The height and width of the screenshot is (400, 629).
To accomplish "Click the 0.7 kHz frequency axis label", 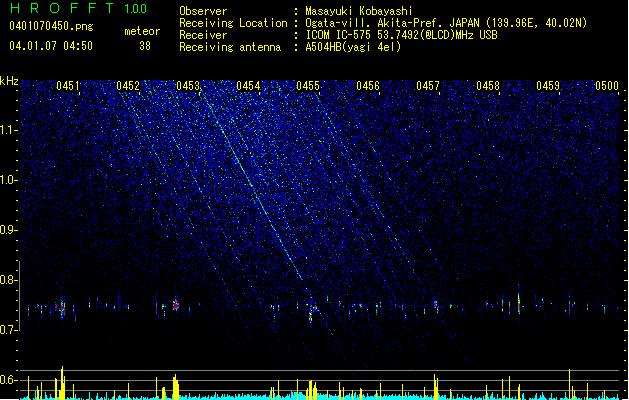I will point(8,330).
